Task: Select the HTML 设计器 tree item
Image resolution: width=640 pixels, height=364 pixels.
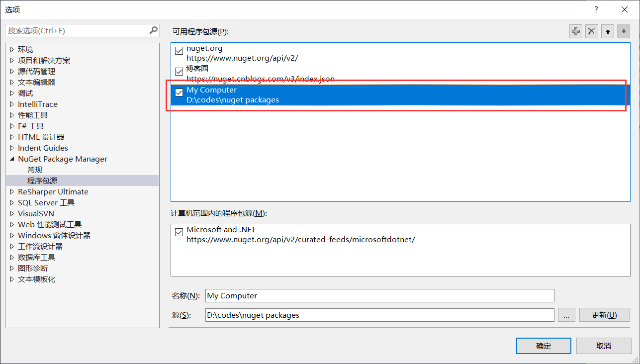Action: tap(41, 137)
